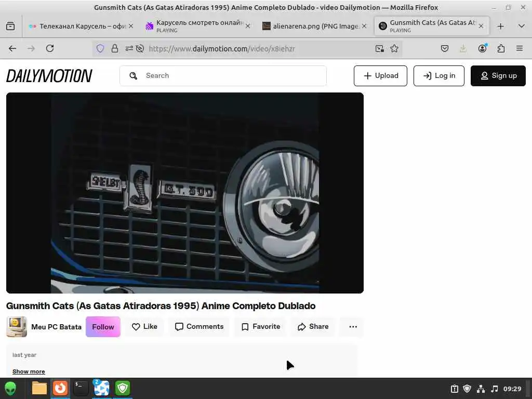The width and height of the screenshot is (532, 399).
Task: Click the video player showing the Shelby grille
Action: tap(185, 193)
